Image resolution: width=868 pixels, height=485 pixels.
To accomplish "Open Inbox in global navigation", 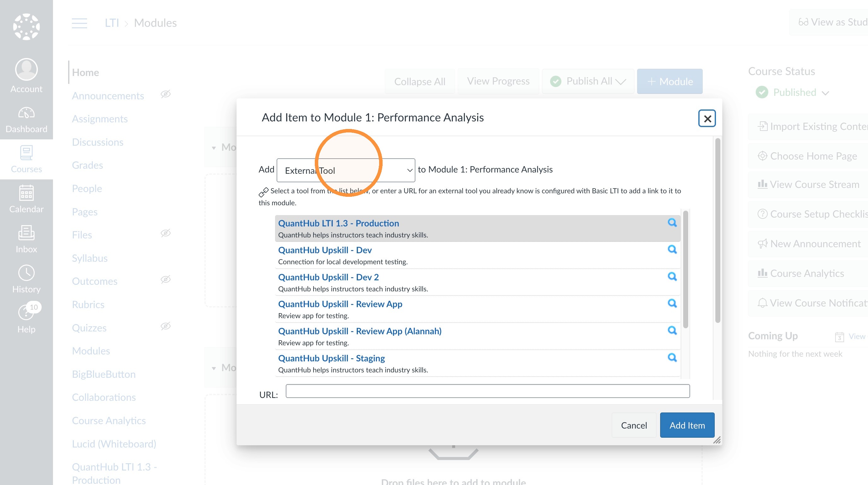I will point(26,239).
